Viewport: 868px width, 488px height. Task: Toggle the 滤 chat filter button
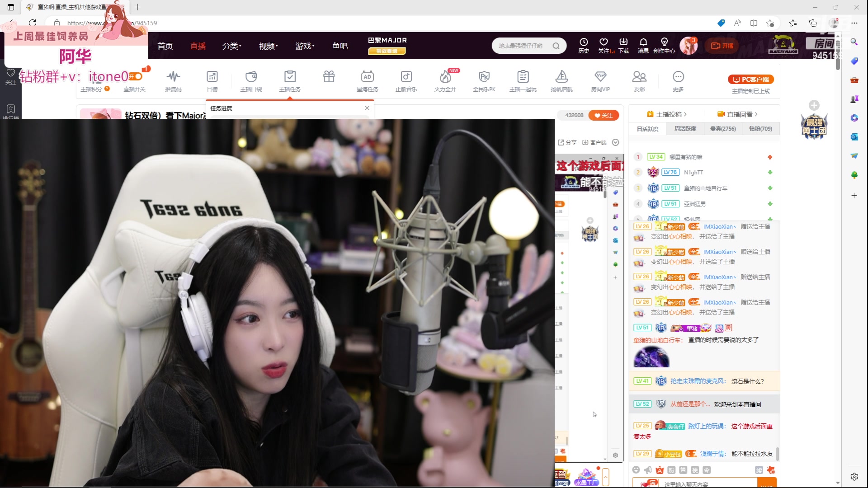[x=759, y=470]
